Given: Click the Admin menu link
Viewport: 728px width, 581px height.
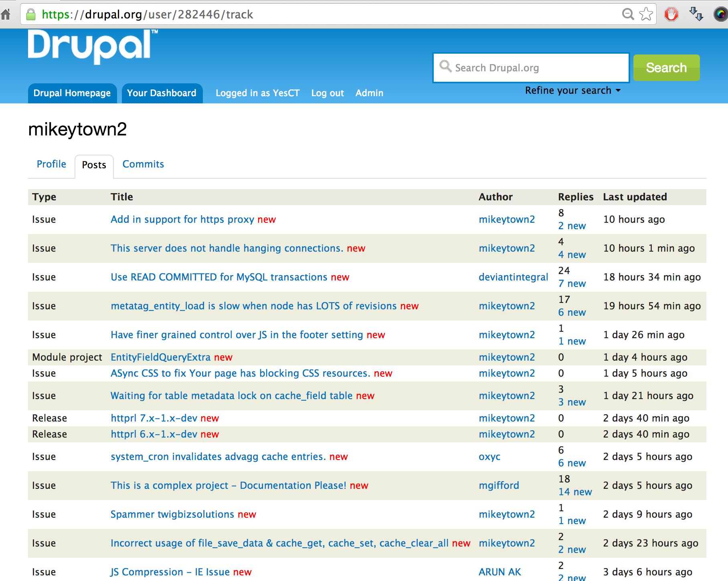Looking at the screenshot, I should [x=369, y=93].
